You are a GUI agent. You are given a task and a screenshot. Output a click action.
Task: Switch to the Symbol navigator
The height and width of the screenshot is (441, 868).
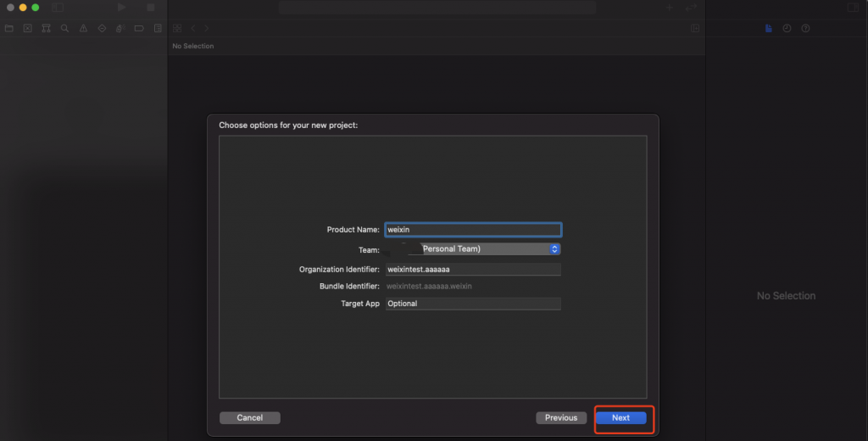tap(46, 28)
